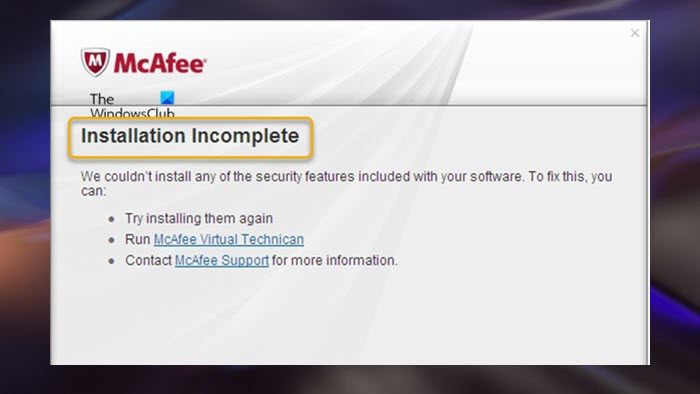This screenshot has width=700, height=394.
Task: Click the registered trademark symbol beside McAfee
Action: coord(205,59)
